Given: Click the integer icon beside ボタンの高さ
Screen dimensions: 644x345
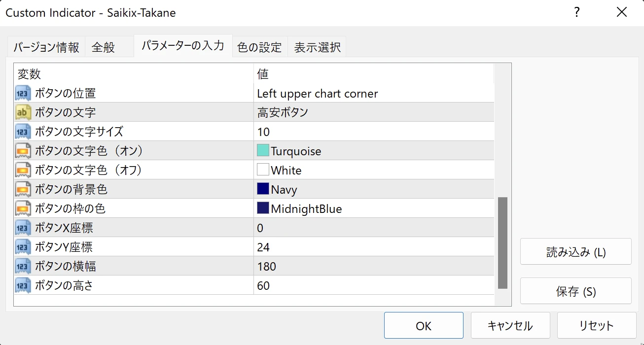Looking at the screenshot, I should click(23, 285).
